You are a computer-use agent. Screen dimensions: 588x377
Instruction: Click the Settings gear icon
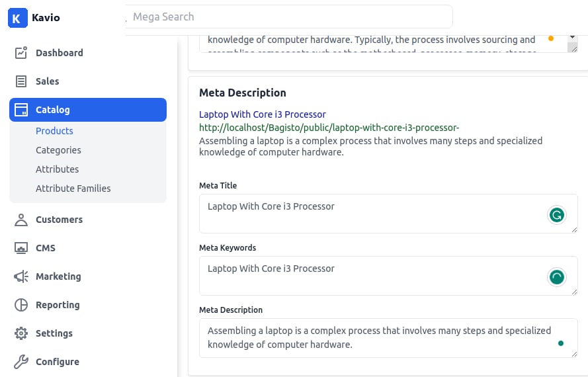(21, 333)
